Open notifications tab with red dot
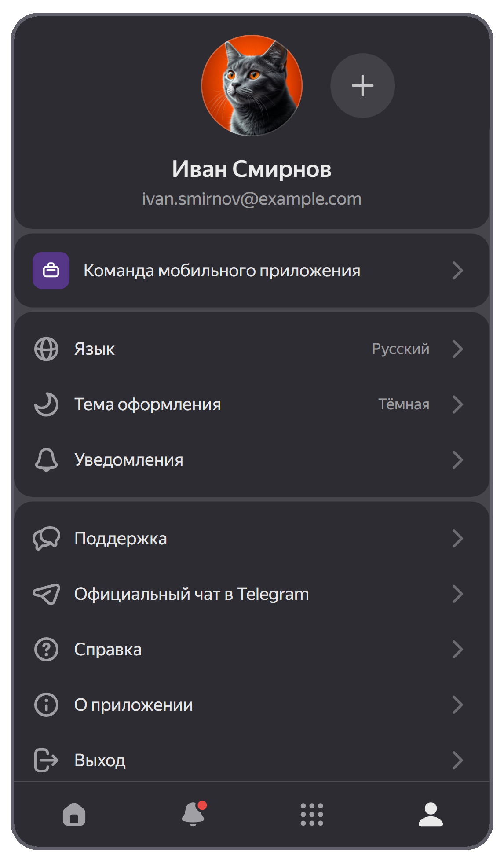 tap(194, 813)
